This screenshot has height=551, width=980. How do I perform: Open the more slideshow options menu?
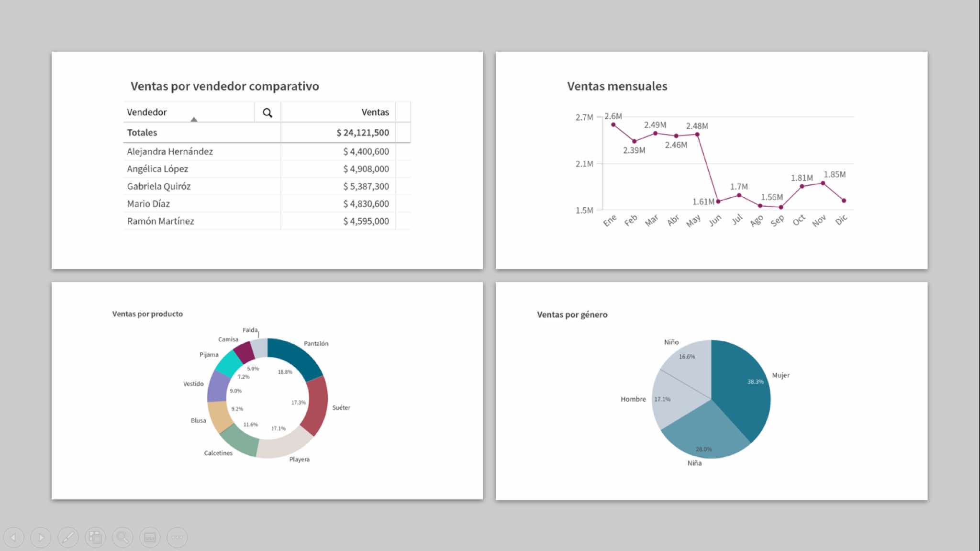(x=177, y=538)
